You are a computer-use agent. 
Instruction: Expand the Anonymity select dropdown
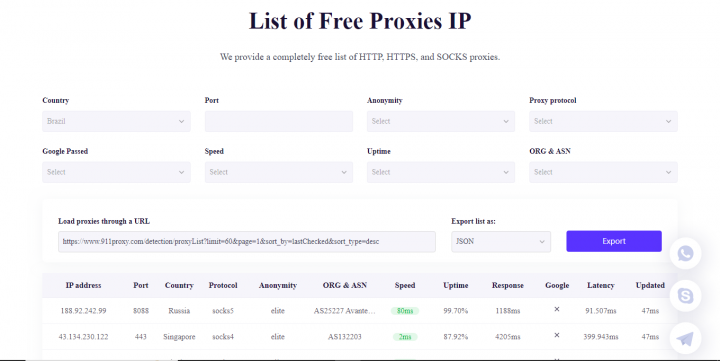point(441,121)
